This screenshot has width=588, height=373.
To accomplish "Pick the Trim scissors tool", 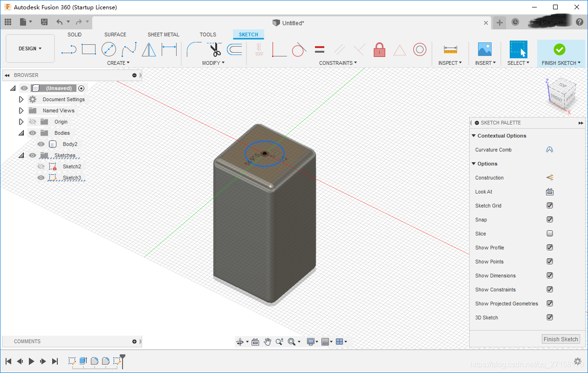I will coord(215,49).
